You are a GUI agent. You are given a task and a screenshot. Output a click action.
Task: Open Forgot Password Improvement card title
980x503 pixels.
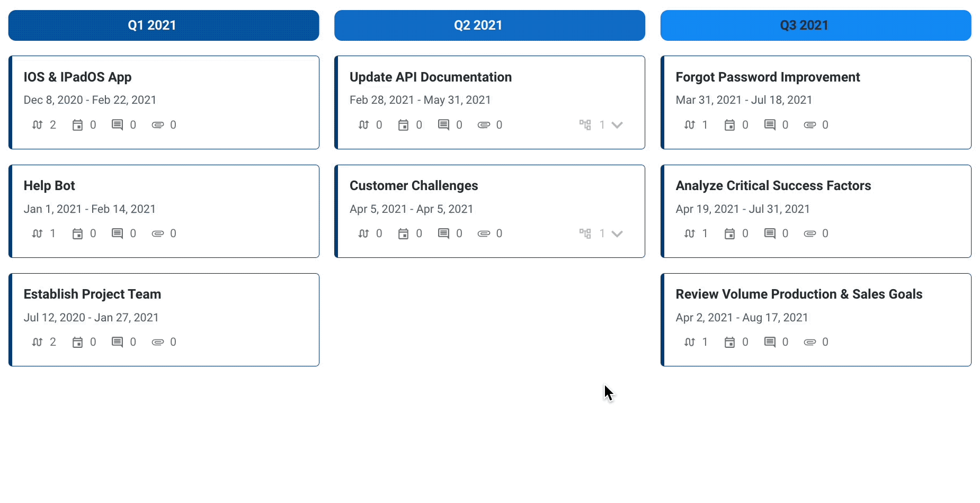click(768, 77)
